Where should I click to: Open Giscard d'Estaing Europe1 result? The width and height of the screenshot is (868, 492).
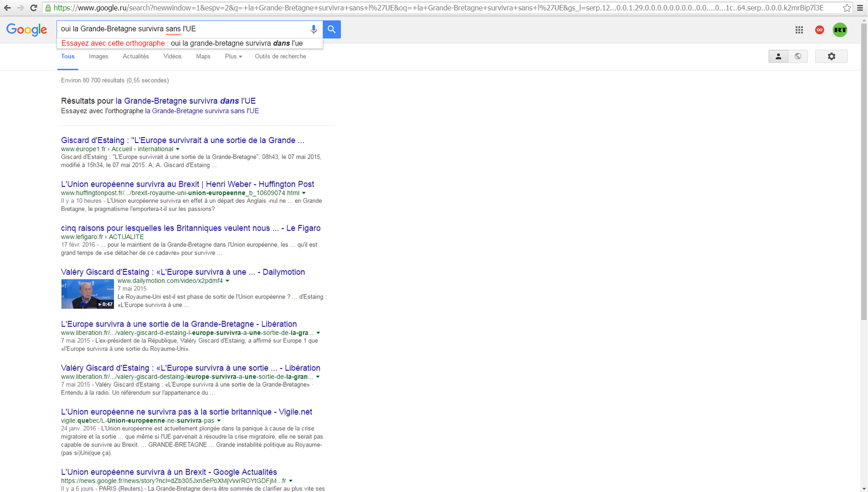pos(183,140)
